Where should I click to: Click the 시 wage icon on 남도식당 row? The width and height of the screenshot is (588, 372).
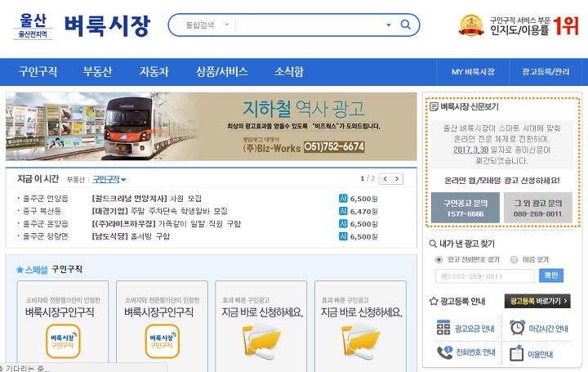343,236
